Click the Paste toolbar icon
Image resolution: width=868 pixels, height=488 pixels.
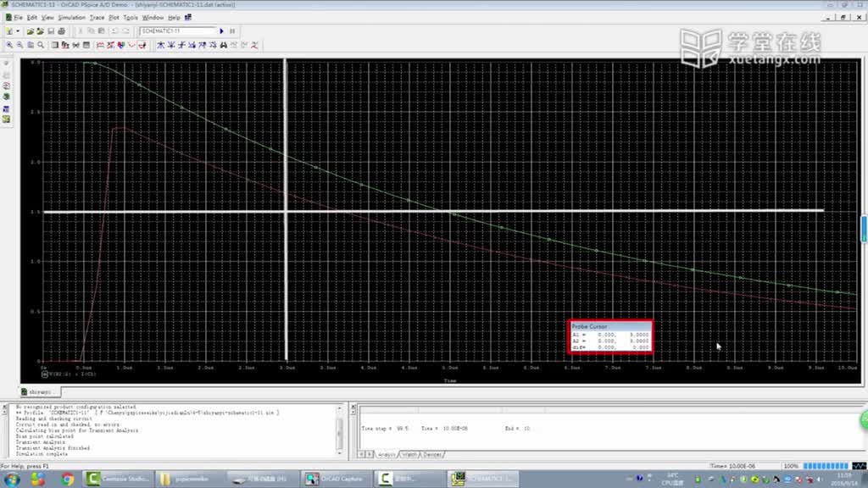click(x=102, y=31)
